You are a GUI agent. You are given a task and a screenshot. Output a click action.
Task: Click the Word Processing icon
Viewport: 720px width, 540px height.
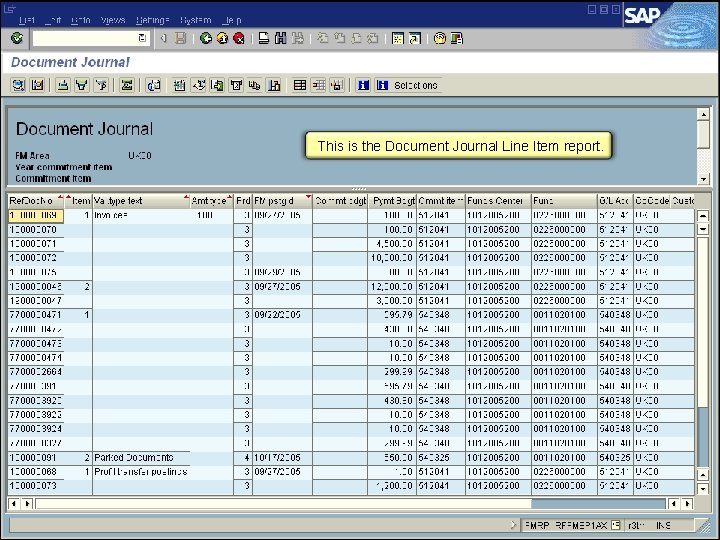click(198, 85)
